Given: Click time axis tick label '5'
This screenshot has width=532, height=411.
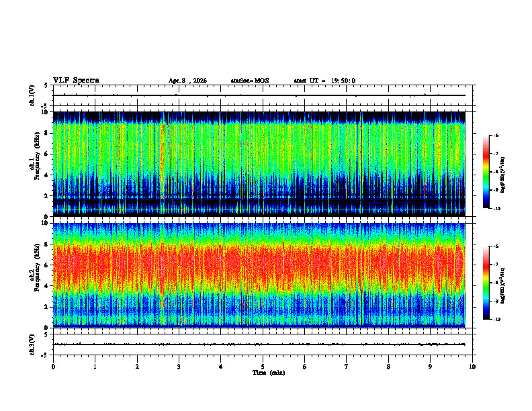Looking at the screenshot, I should tap(263, 367).
